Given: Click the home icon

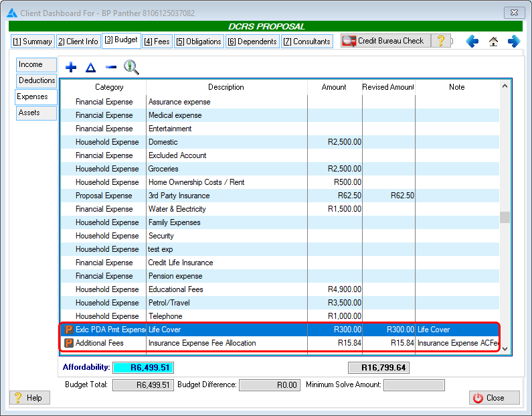Looking at the screenshot, I should point(493,42).
